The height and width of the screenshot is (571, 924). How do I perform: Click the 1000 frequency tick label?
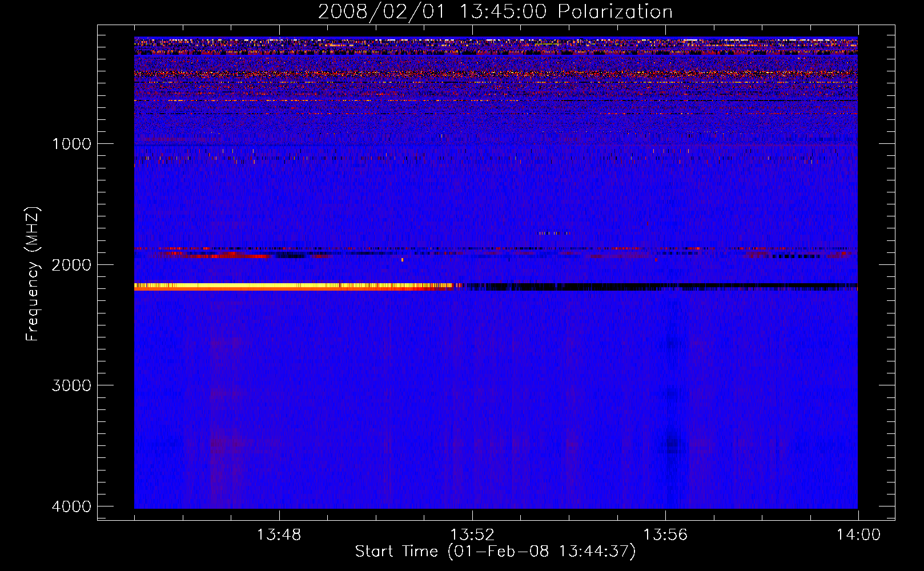(x=71, y=144)
